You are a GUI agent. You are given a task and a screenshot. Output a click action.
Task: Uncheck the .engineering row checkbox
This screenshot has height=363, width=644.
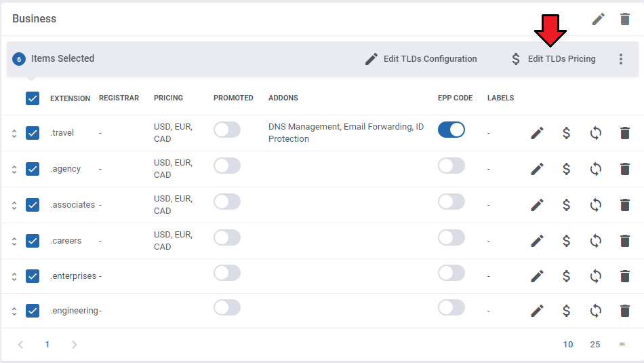pos(33,311)
